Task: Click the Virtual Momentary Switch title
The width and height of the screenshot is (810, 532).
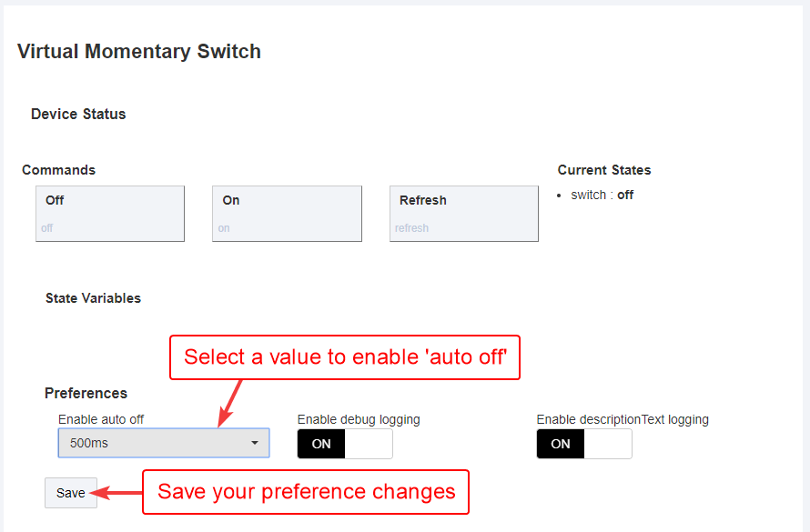Action: [x=139, y=52]
